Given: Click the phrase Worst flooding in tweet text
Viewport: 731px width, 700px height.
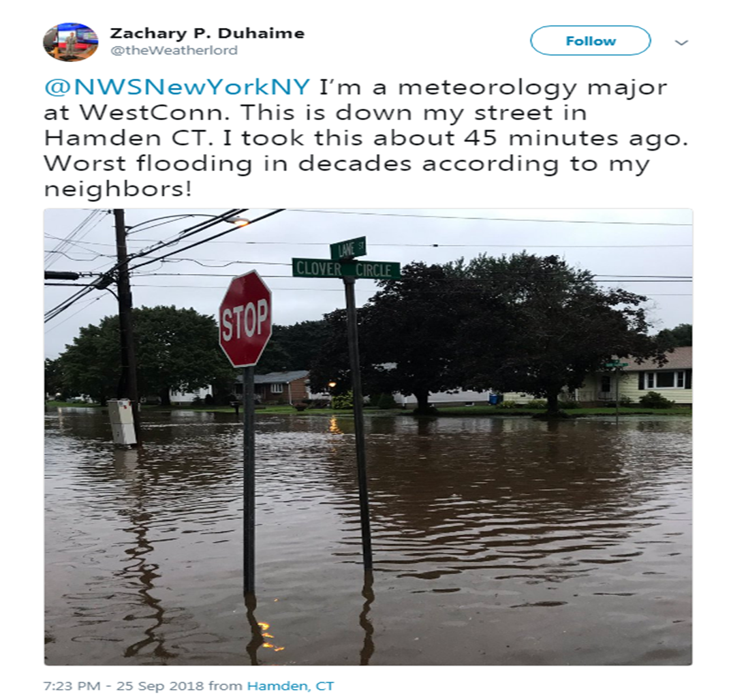Looking at the screenshot, I should (x=148, y=164).
